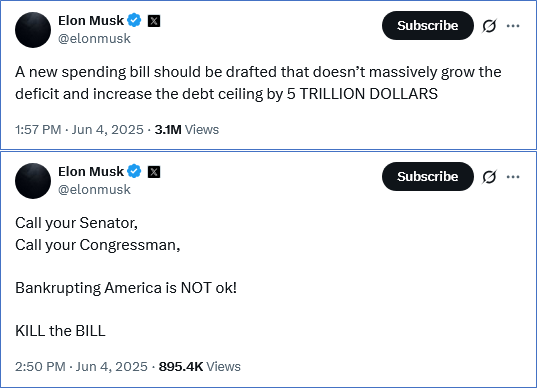
Task: Click X affiliation badge in first tweet
Action: pyautogui.click(x=154, y=21)
